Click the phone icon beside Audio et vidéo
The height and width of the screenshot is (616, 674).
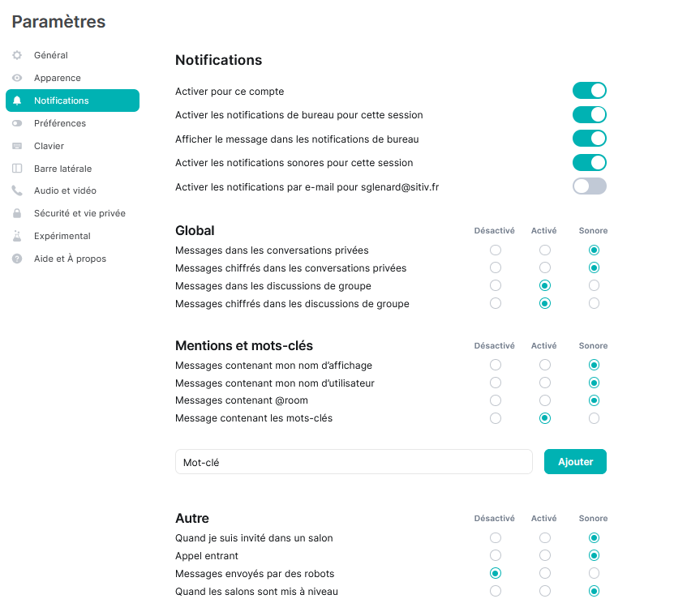[x=17, y=191]
